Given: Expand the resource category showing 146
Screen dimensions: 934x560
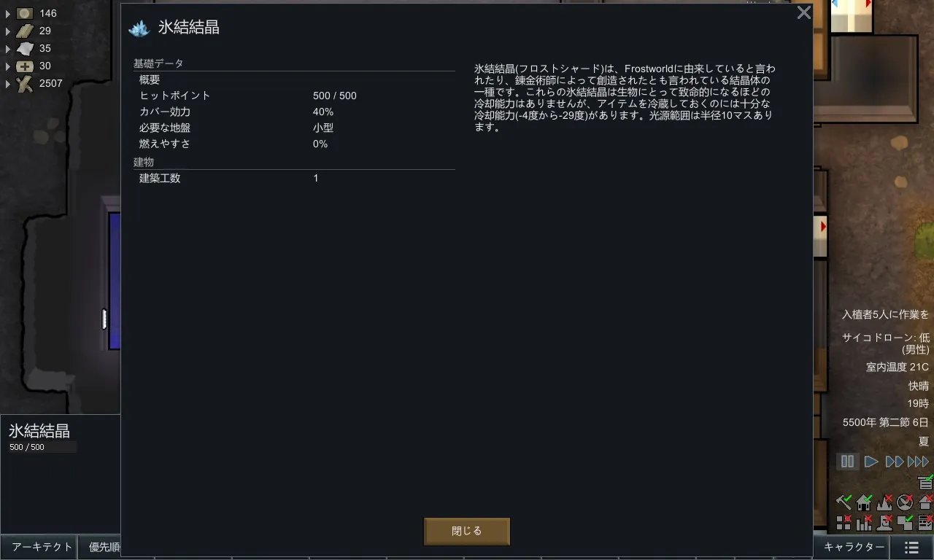Looking at the screenshot, I should (8, 14).
